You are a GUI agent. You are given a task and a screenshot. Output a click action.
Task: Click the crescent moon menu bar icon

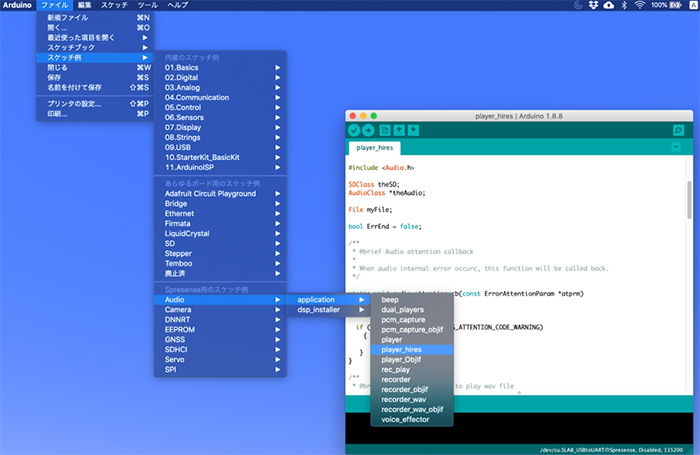click(x=578, y=5)
